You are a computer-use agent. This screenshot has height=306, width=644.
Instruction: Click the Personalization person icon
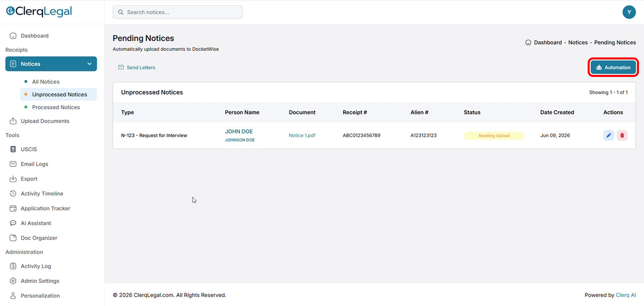pos(13,296)
